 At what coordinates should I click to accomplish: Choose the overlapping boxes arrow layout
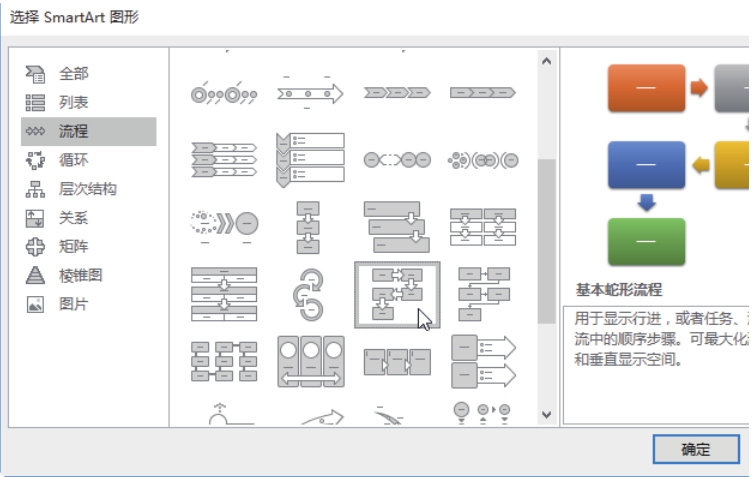[397, 362]
